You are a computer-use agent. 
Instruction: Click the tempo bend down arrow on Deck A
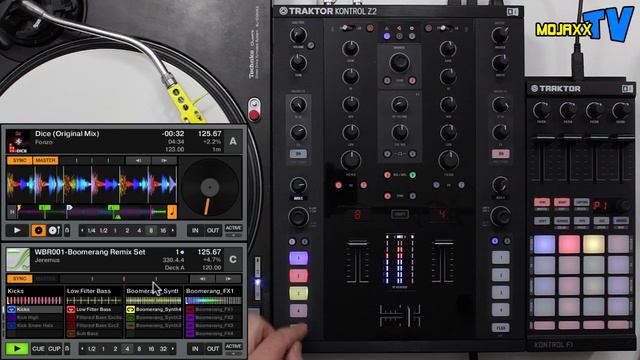[138, 160]
